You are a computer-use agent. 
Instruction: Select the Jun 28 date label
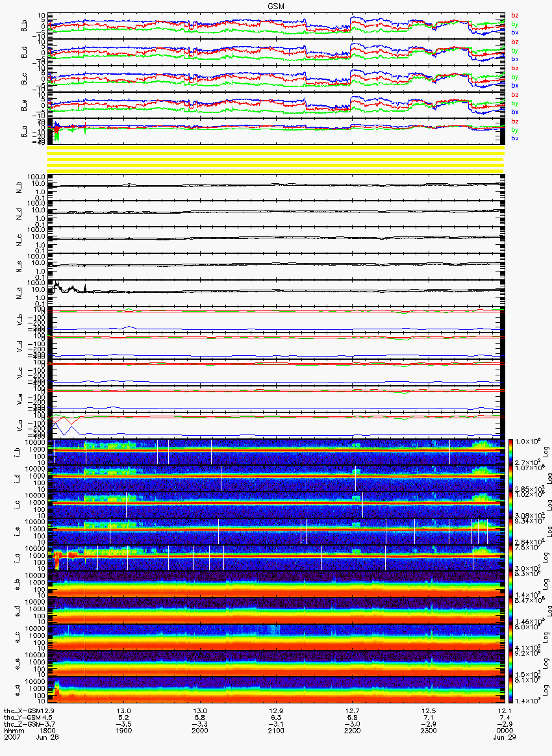coord(47,737)
